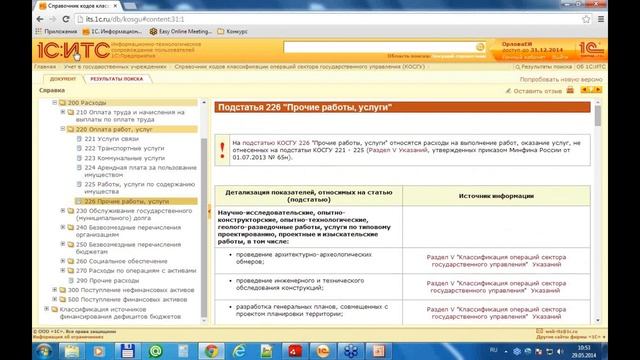The image size is (640, 360).
Task: Select the Справочник кодов browser tab
Action: coord(78,6)
